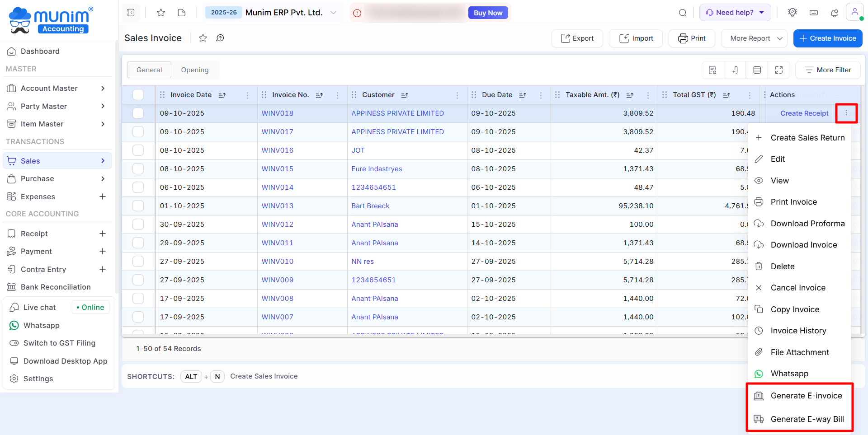Open the notifications bell icon

click(x=834, y=13)
